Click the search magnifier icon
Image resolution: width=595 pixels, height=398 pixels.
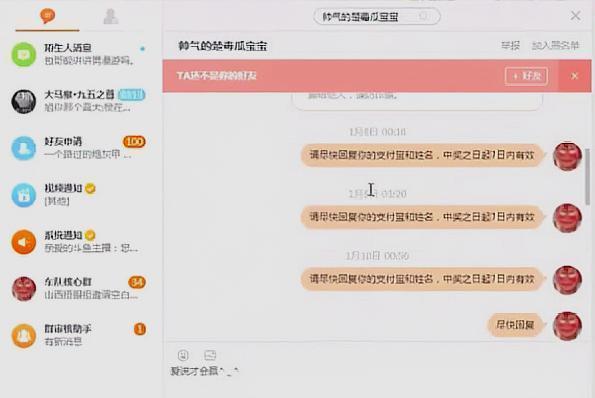(x=423, y=16)
